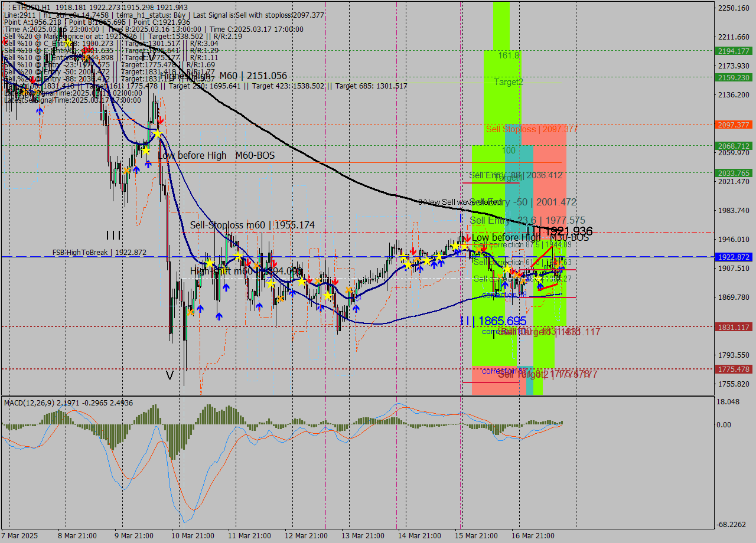Click the 'Sell Entry -50 | 2001.472' label
This screenshot has height=543, width=756.
(x=523, y=202)
